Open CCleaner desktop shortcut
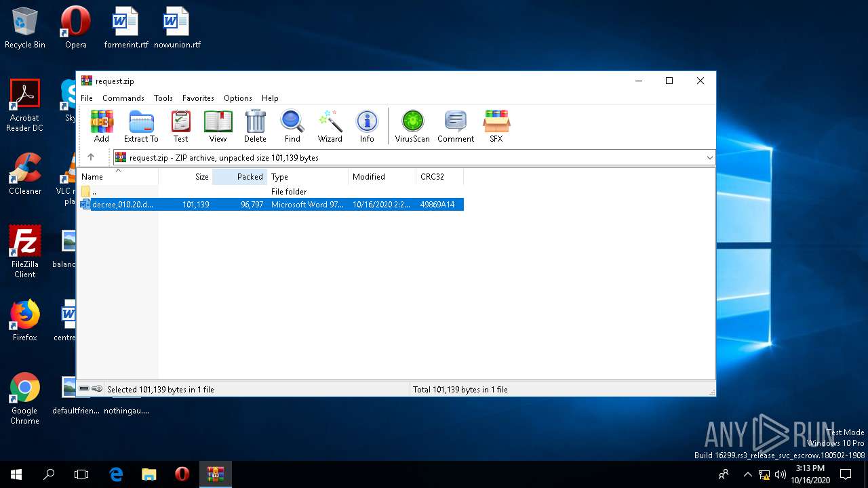868x488 pixels. click(25, 174)
